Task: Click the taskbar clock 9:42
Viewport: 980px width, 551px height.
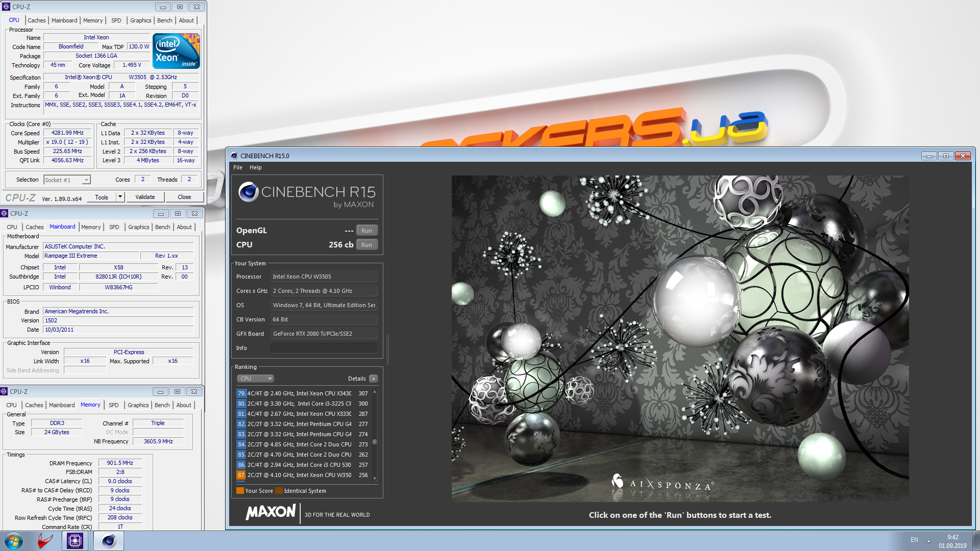Action: click(952, 537)
